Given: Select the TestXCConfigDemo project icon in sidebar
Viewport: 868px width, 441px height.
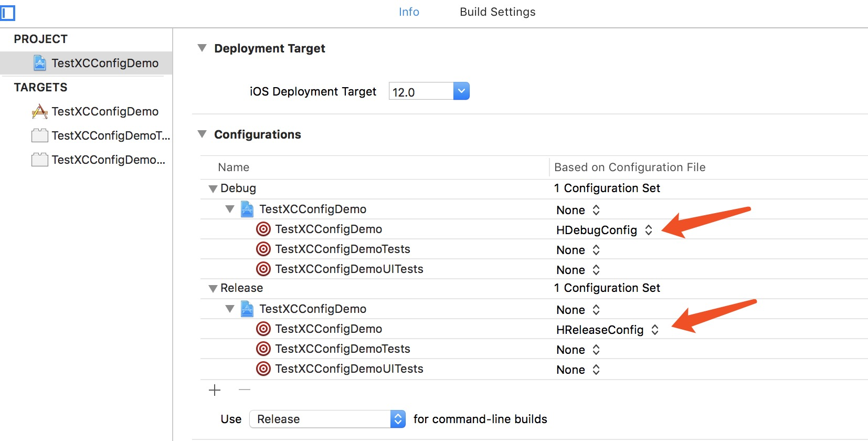Looking at the screenshot, I should click(x=40, y=63).
